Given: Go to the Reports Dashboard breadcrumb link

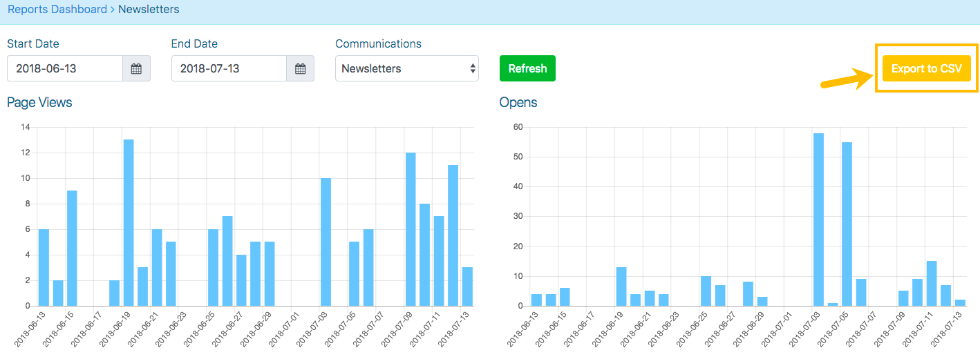Looking at the screenshot, I should (x=57, y=10).
